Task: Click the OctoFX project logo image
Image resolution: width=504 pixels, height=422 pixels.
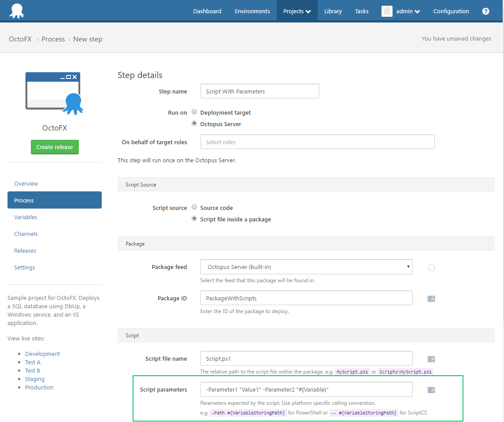Action: pyautogui.click(x=54, y=93)
